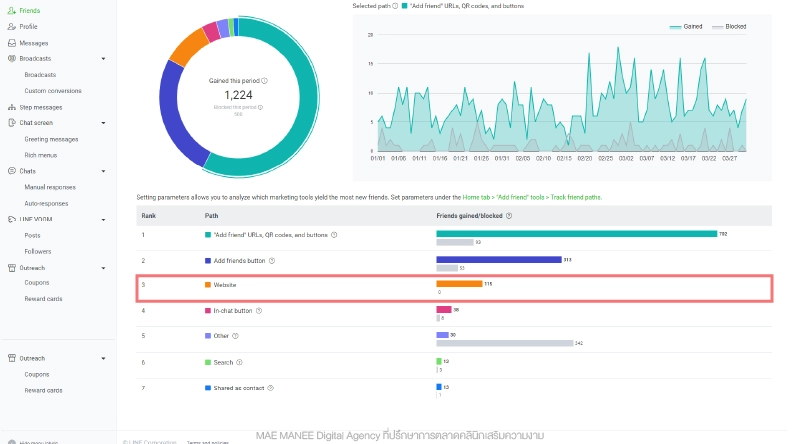801x444 pixels.
Task: Open the first Coupons item
Action: click(37, 283)
